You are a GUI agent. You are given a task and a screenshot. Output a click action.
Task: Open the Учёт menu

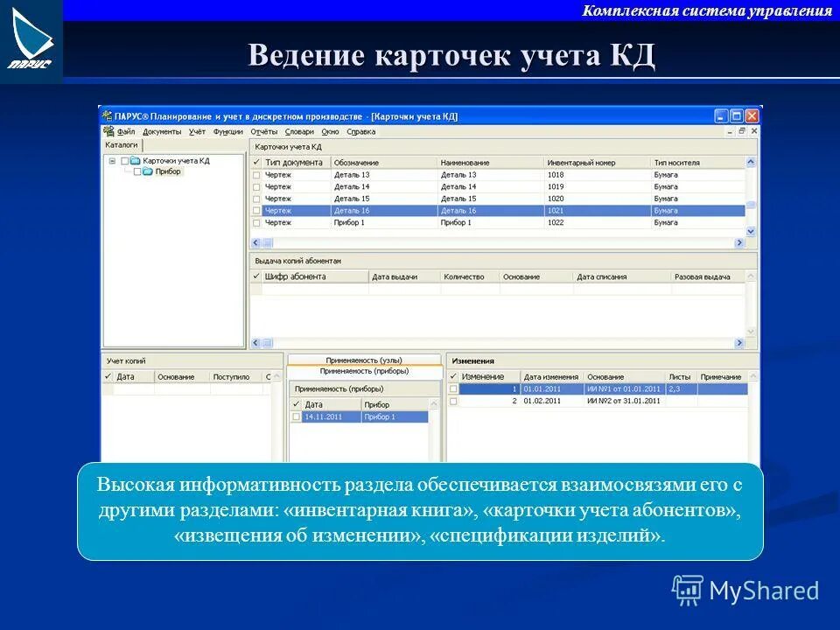[197, 132]
